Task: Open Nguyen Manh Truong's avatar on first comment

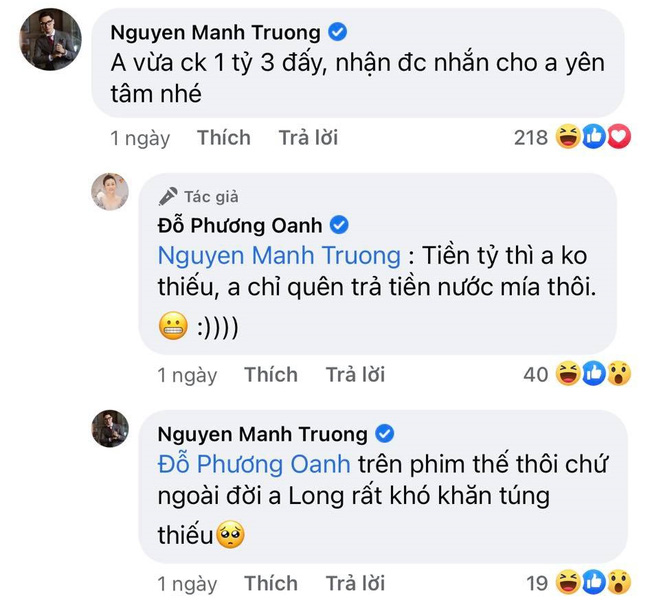Action: pyautogui.click(x=51, y=39)
